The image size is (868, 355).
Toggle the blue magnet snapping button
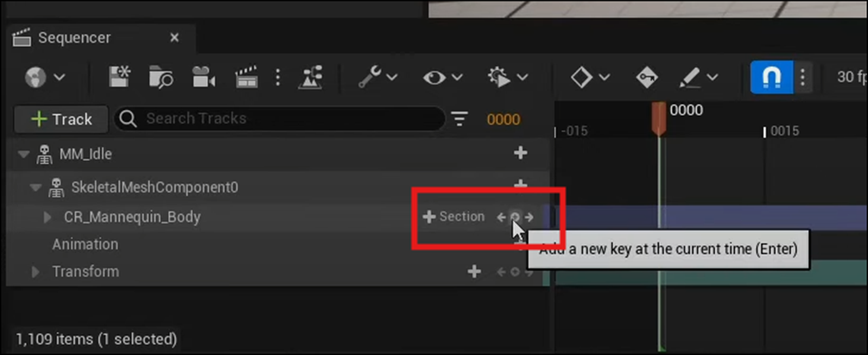(771, 77)
